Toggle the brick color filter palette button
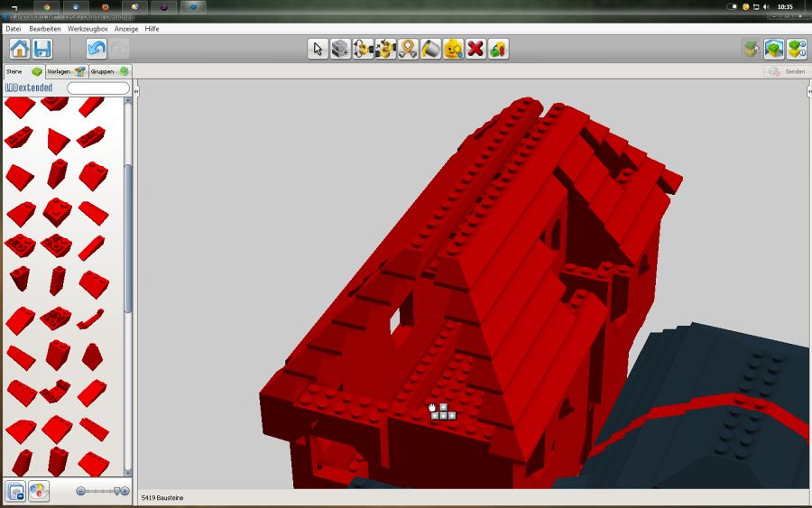Image resolution: width=812 pixels, height=508 pixels. [39, 491]
